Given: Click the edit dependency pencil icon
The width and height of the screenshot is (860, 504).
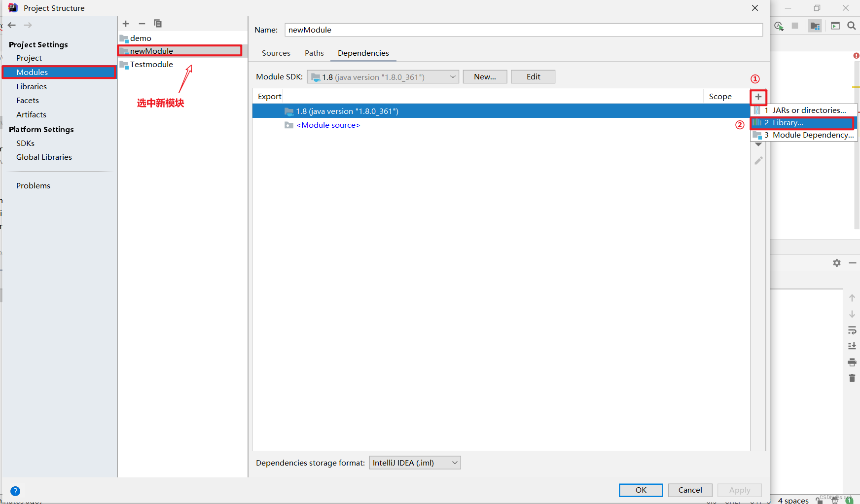Looking at the screenshot, I should pyautogui.click(x=758, y=161).
